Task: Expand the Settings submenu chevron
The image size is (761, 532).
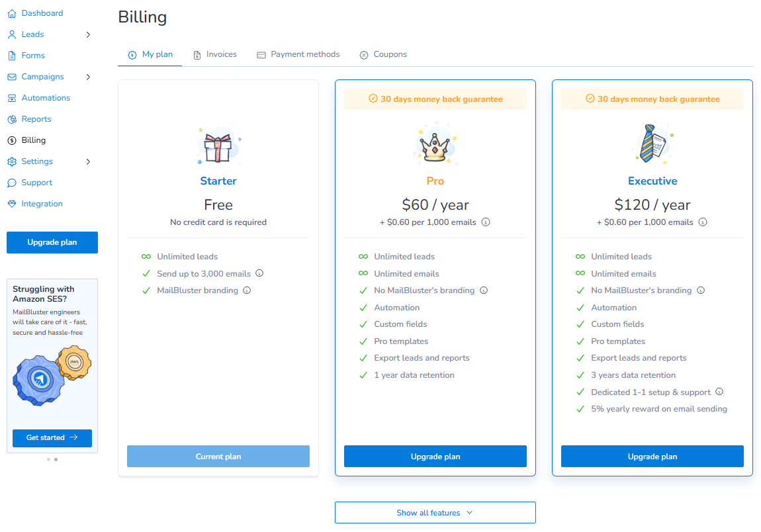Action: [88, 161]
